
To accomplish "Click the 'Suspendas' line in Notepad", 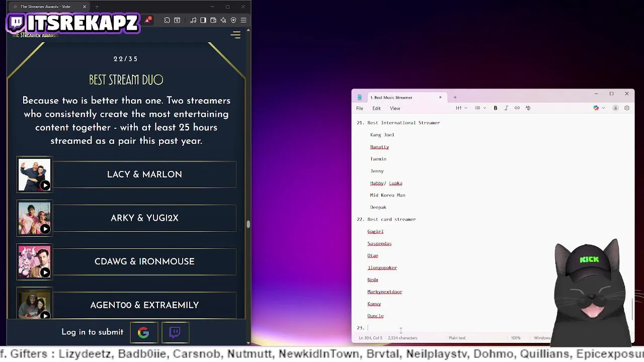I will [x=379, y=243].
